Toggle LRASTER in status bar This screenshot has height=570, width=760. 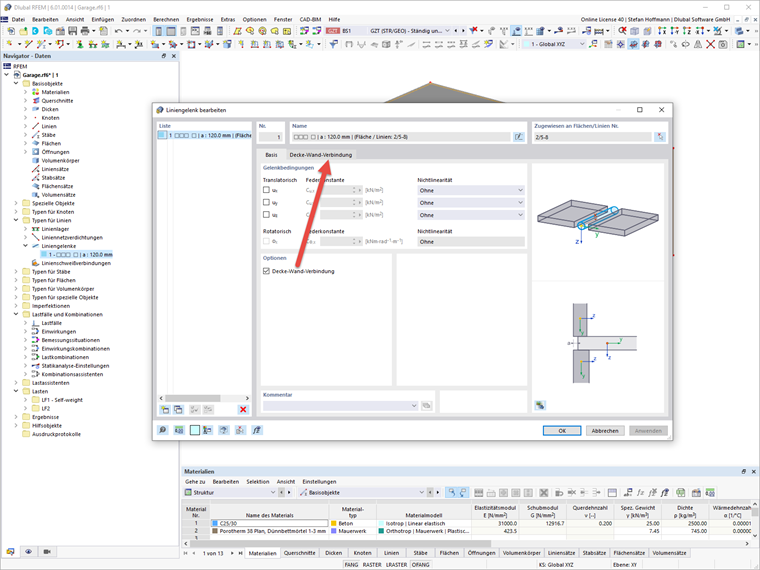coord(396,565)
